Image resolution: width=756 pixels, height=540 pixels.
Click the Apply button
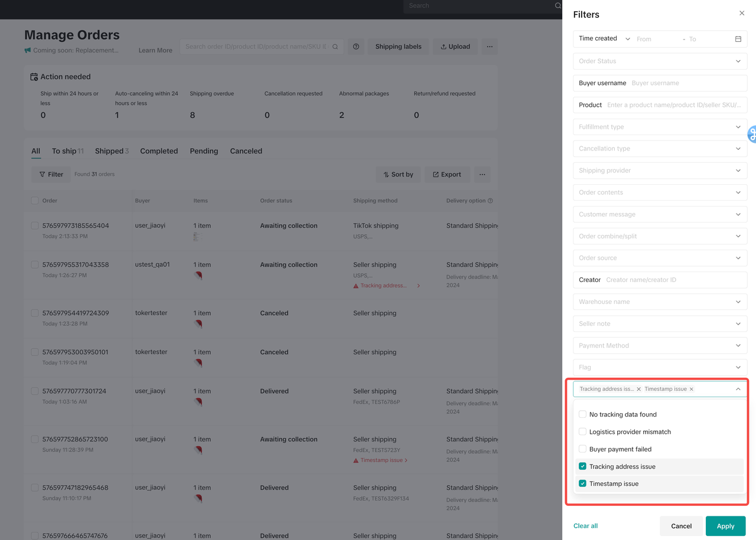tap(725, 526)
